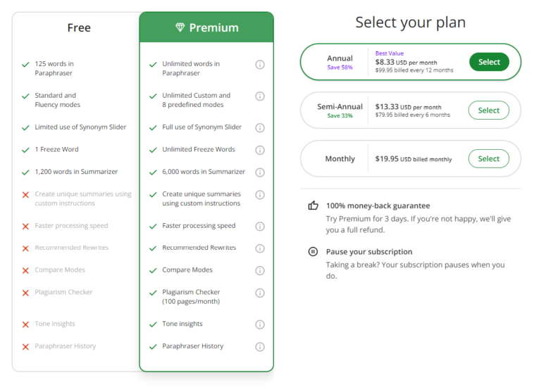Image resolution: width=541 pixels, height=392 pixels.
Task: Click info icon next to Full use of Synonym Slider
Action: tap(260, 127)
